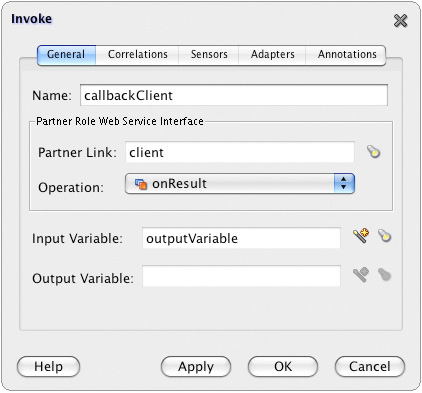Confirm with the OK button
Screen dimensions: 422x393
coord(283,367)
